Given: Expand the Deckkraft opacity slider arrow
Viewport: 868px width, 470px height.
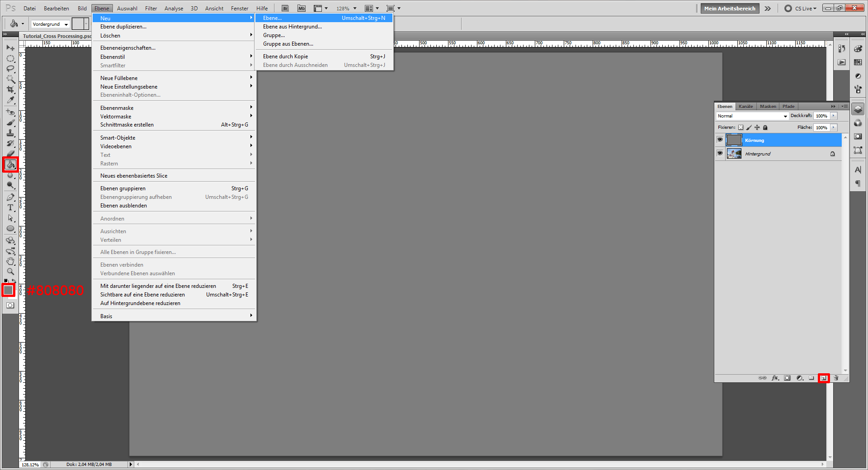Looking at the screenshot, I should coord(834,116).
